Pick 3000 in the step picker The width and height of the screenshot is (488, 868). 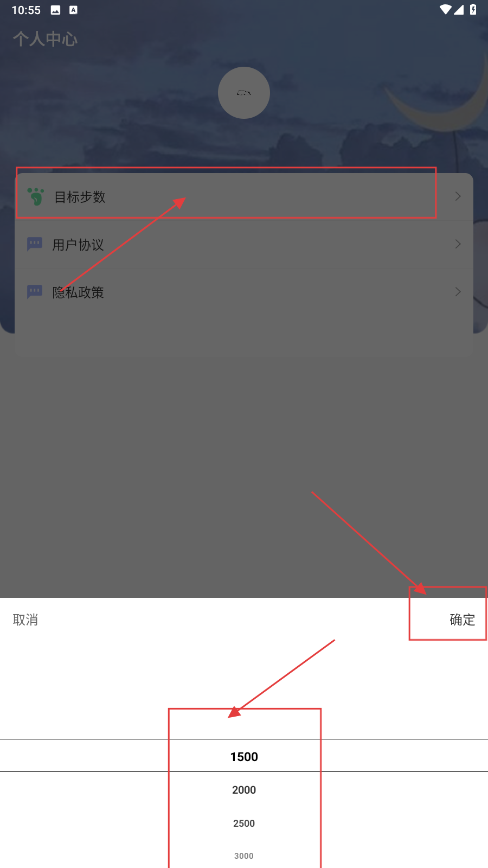coord(244,856)
